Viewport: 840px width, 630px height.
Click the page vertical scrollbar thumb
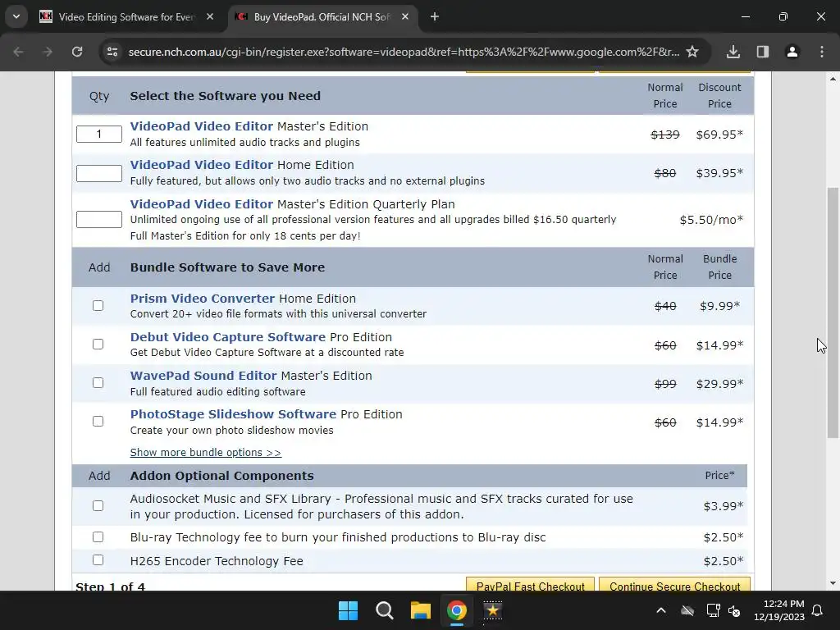click(x=833, y=313)
